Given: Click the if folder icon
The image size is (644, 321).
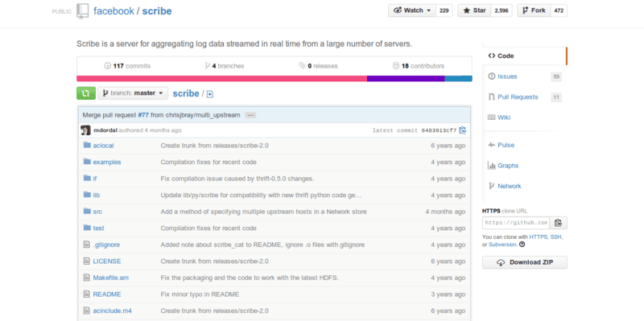Looking at the screenshot, I should click(x=87, y=178).
